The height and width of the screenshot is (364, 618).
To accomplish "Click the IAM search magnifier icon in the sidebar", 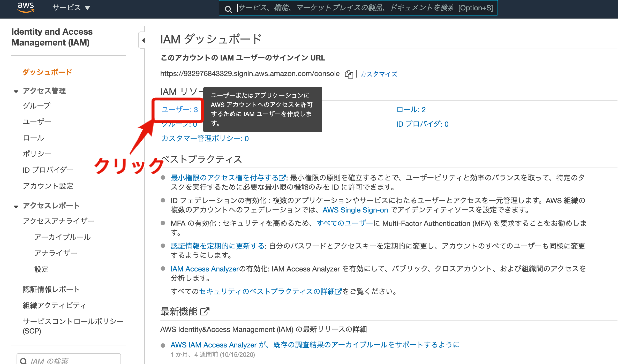I will click(x=24, y=361).
